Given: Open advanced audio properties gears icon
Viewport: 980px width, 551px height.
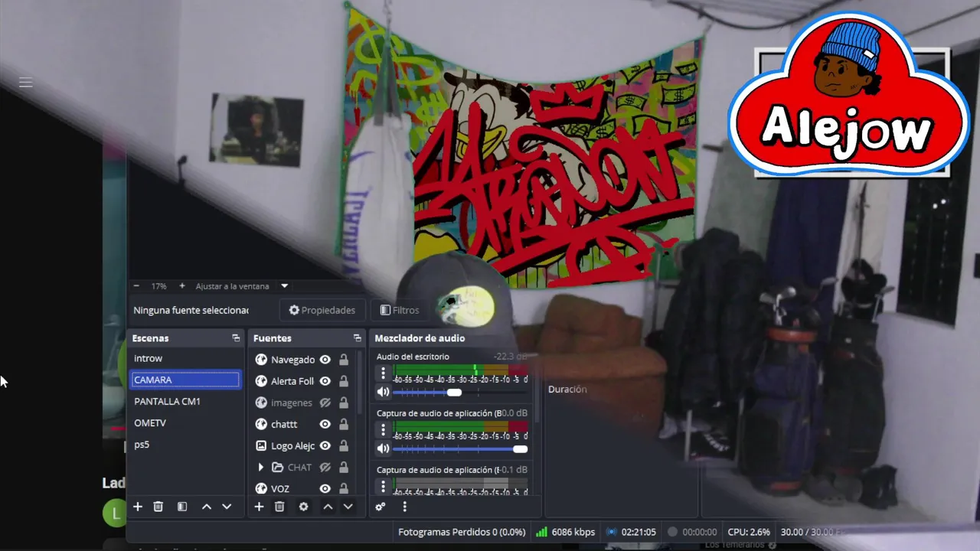Looking at the screenshot, I should click(x=381, y=507).
